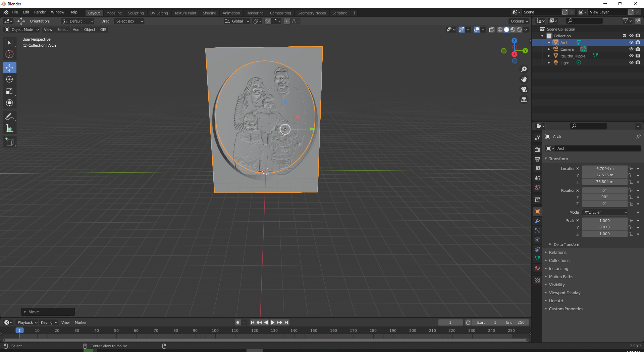644x352 pixels.
Task: Click the Scale Y value field
Action: click(604, 227)
